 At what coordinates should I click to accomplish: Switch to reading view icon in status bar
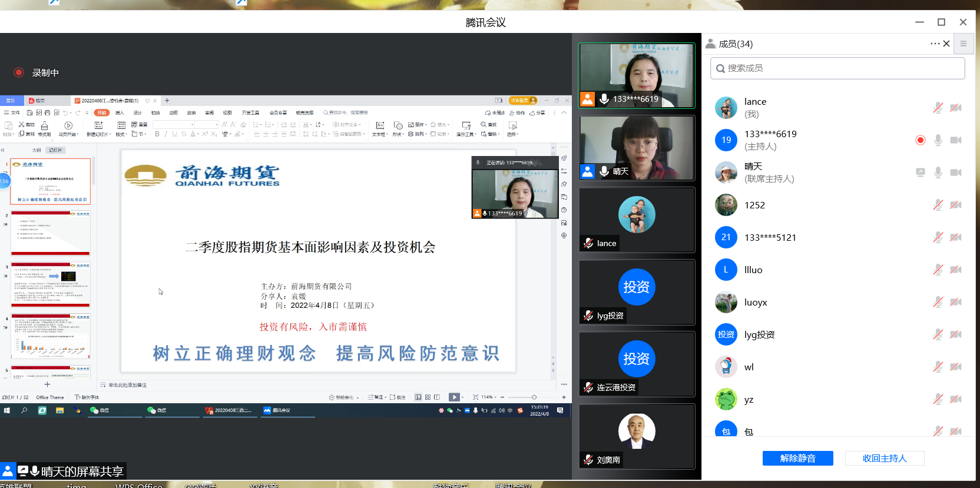(x=437, y=397)
